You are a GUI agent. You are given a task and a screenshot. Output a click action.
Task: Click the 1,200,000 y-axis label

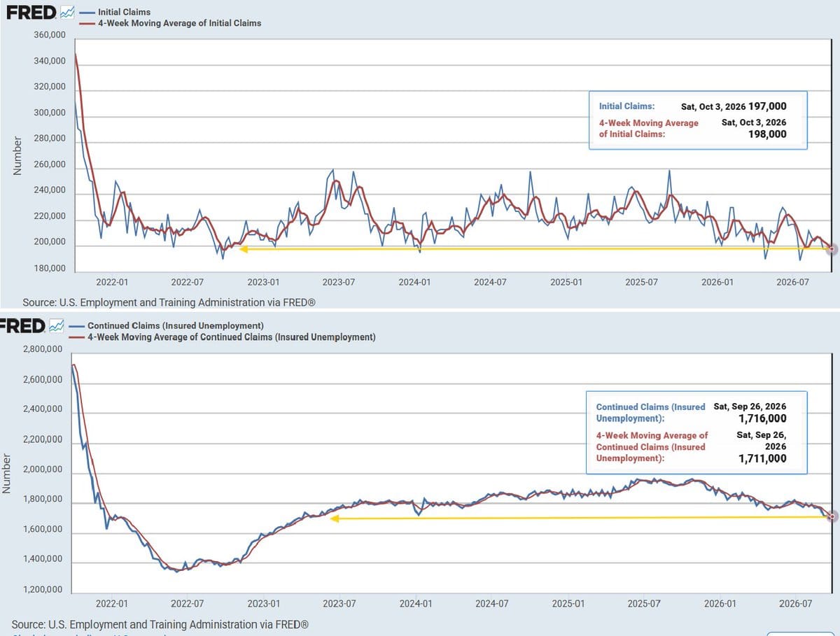pos(42,591)
